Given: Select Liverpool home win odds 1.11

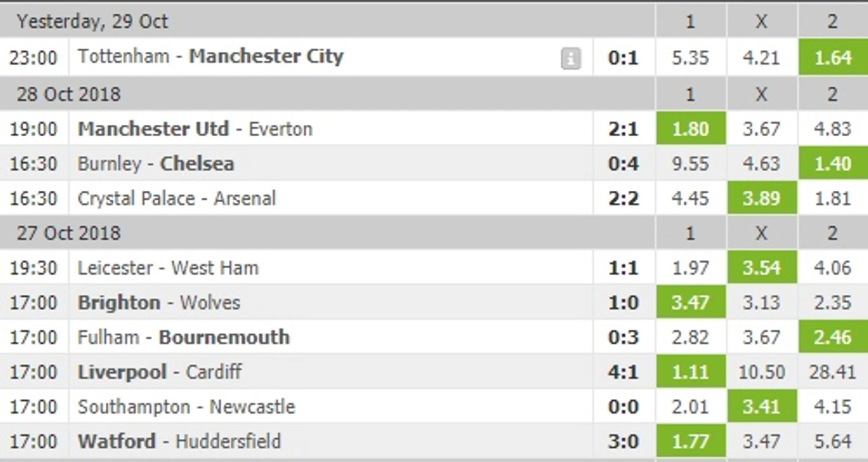Looking at the screenshot, I should coord(690,372).
